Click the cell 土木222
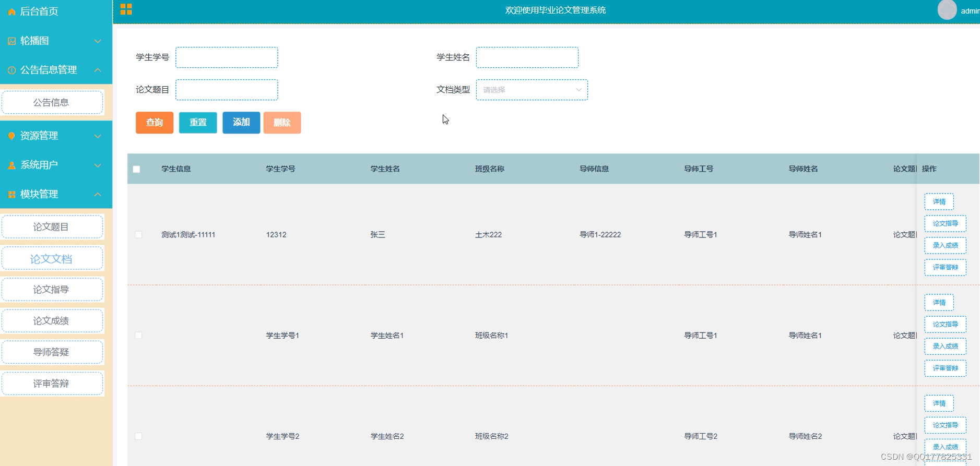Viewport: 980px width, 466px height. pyautogui.click(x=488, y=235)
